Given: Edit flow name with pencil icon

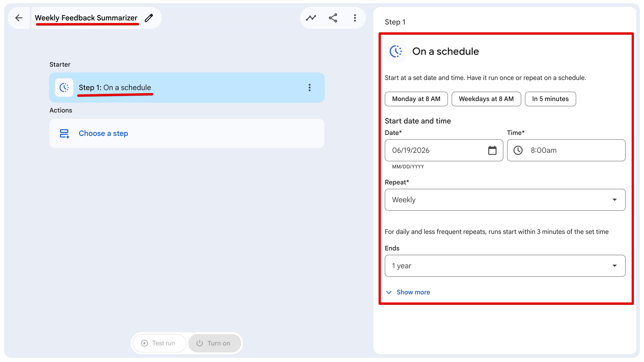Looking at the screenshot, I should (149, 18).
